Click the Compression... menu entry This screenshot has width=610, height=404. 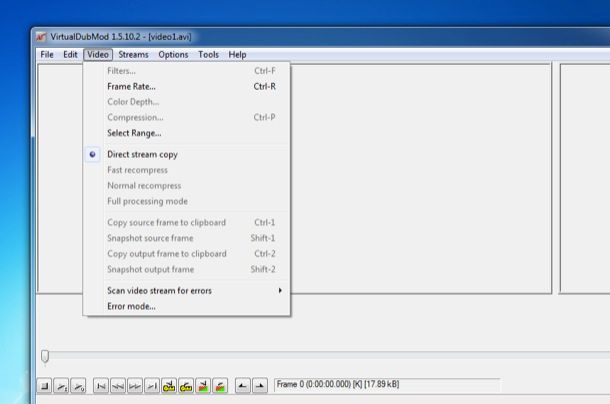188,118
